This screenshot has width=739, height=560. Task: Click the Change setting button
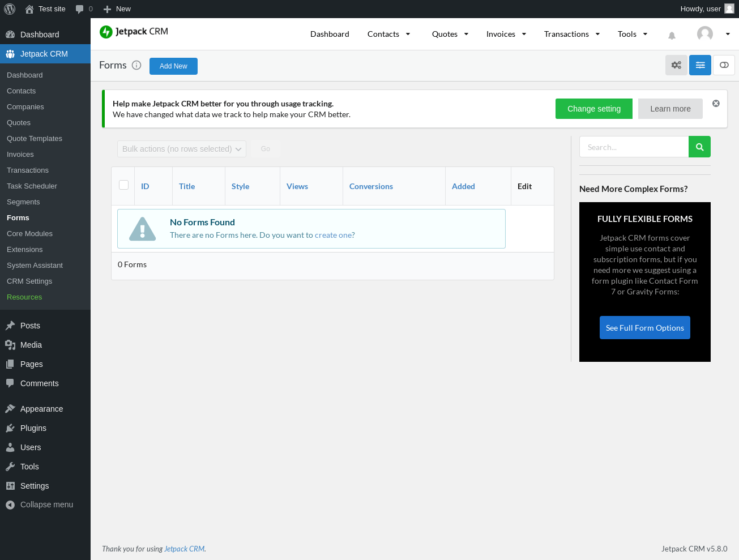[x=594, y=109]
